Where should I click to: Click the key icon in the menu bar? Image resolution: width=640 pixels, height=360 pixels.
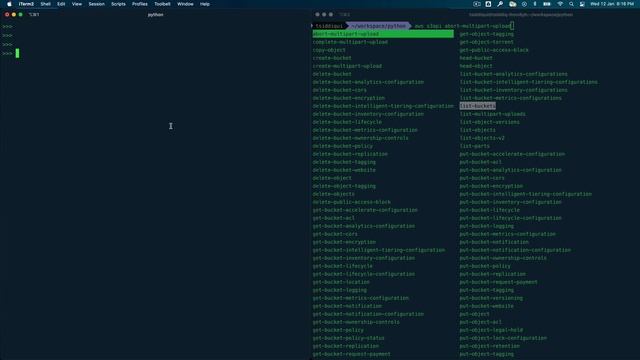(x=500, y=4)
